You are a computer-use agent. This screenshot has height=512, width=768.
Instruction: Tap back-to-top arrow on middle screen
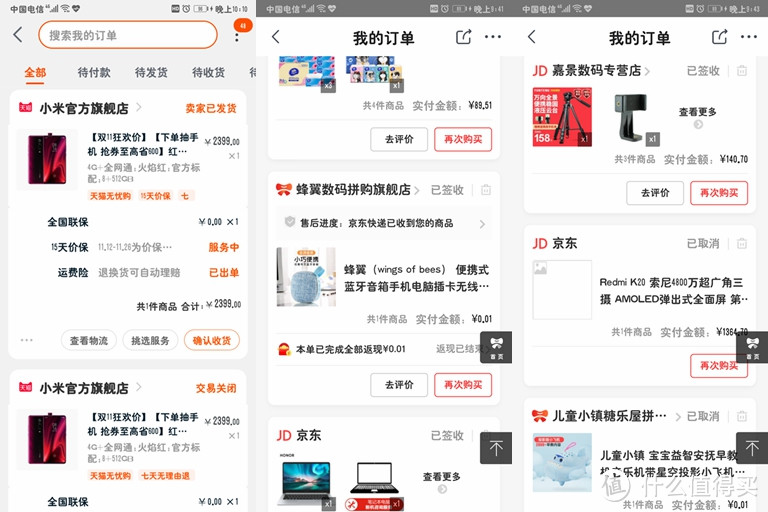click(496, 448)
